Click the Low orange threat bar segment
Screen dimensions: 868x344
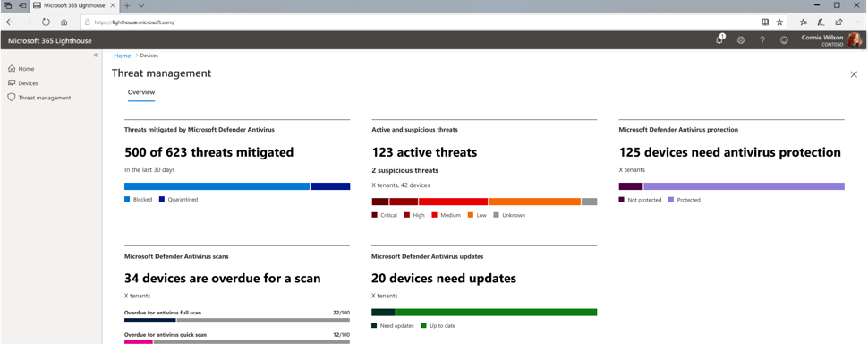[x=534, y=202]
